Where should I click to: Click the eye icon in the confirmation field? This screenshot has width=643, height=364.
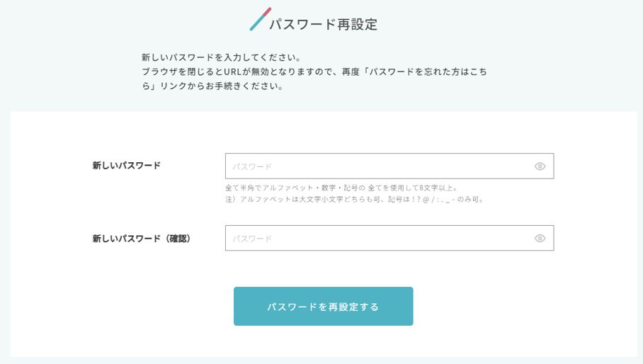click(540, 239)
